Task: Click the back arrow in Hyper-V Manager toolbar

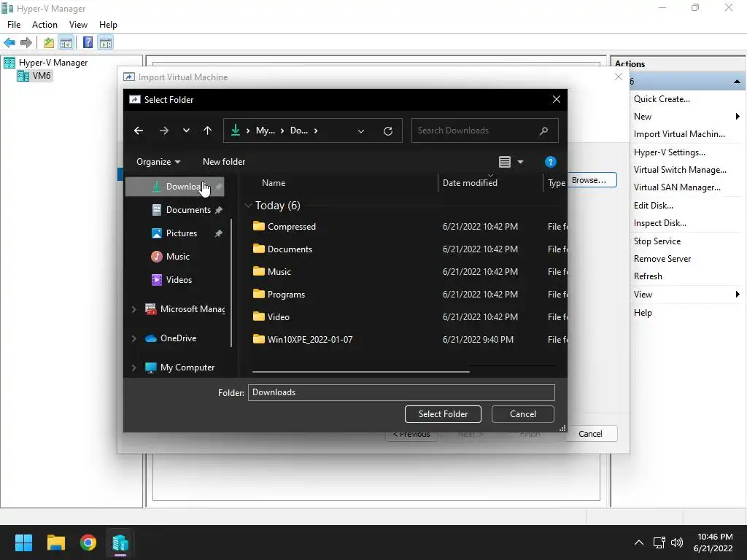Action: (9, 43)
